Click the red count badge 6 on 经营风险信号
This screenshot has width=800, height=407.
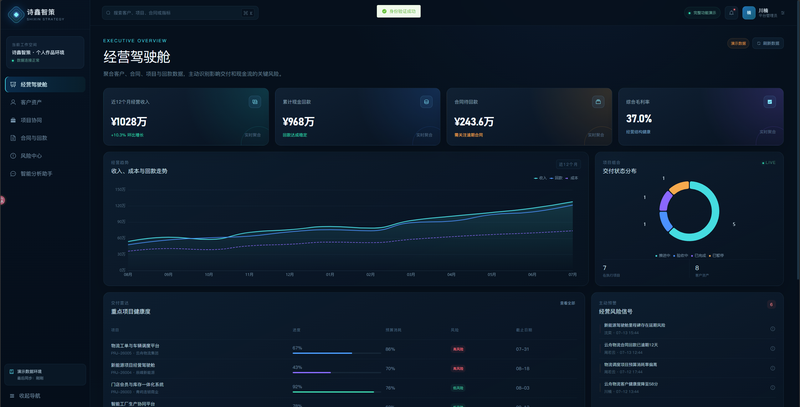(771, 304)
